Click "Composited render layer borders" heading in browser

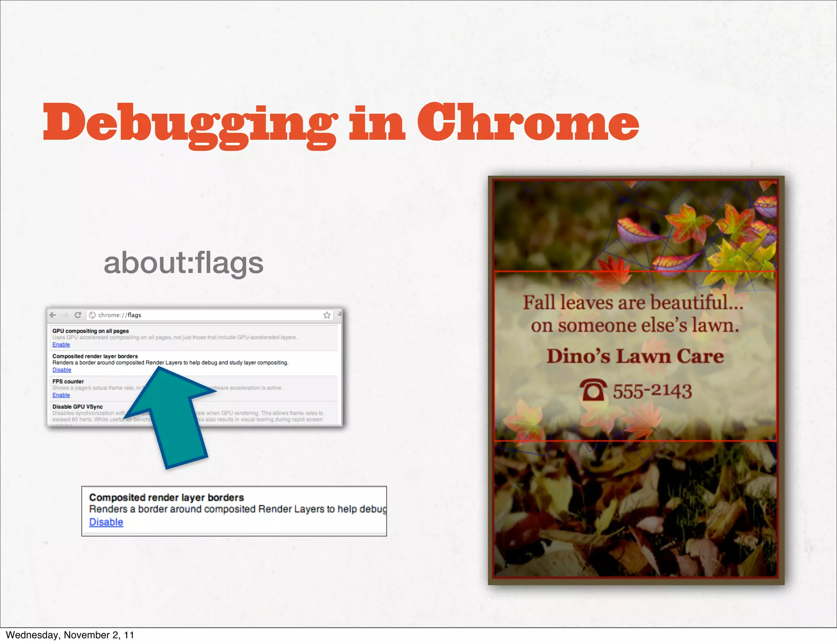coord(95,356)
